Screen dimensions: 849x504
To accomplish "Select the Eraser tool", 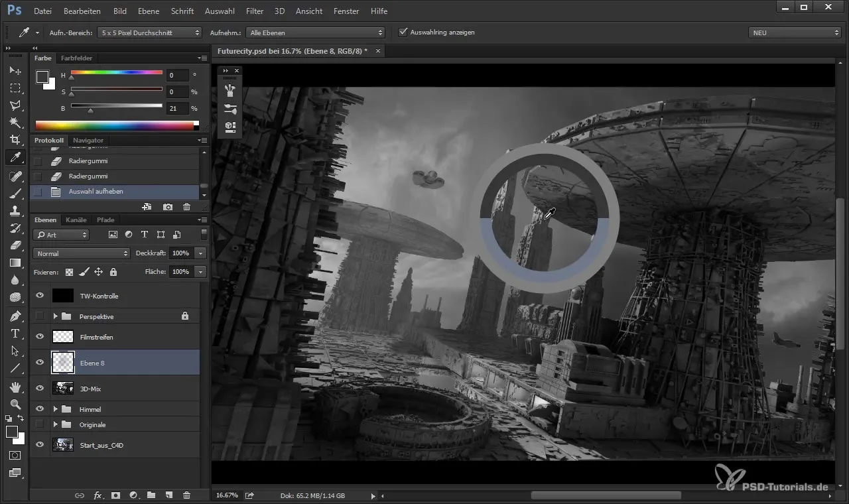I will pos(15,245).
